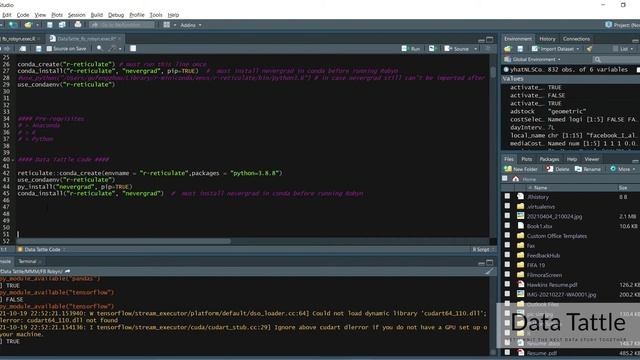Open the More dropdown in Files pane
640x360 pixels.
coord(623,169)
